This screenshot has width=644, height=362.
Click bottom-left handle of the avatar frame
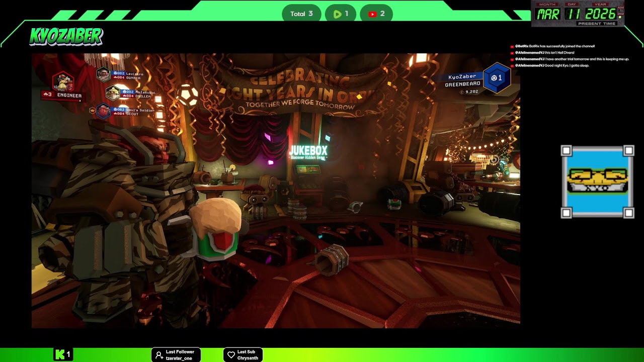(566, 213)
